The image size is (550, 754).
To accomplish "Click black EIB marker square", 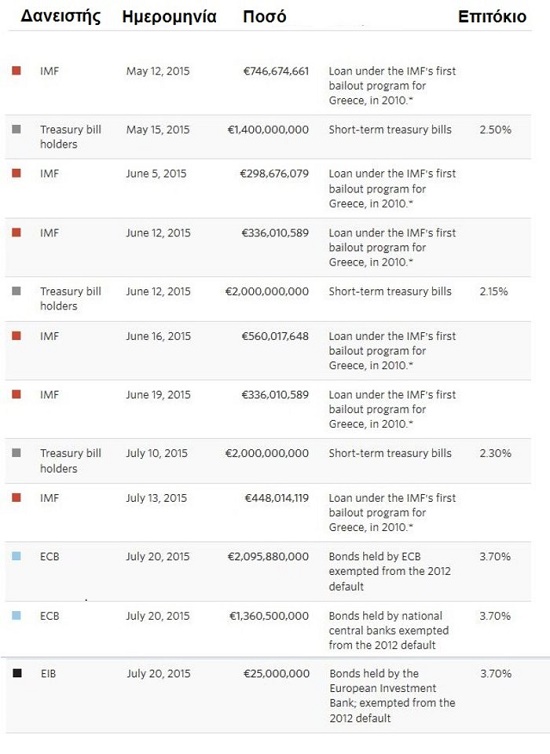I will [x=17, y=673].
